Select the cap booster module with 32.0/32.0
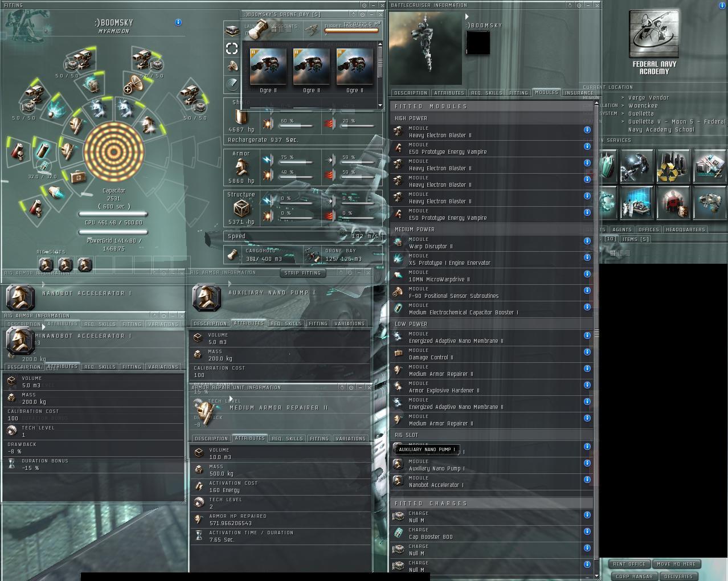Screen dimensions: 728x581 click(43, 151)
